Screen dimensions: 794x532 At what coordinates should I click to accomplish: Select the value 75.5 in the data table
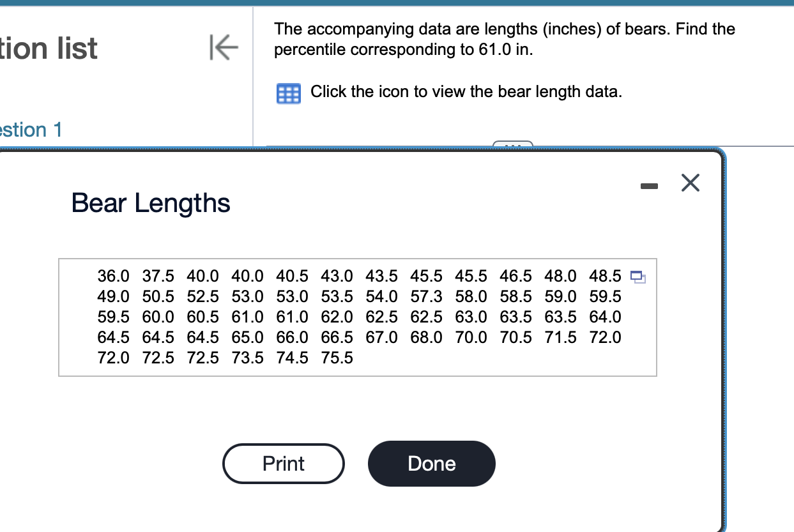[x=337, y=358]
